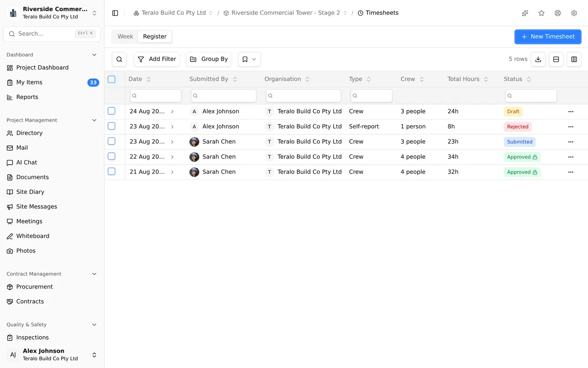The height and width of the screenshot is (368, 588).
Task: Open row actions for Rejected timesheet
Action: click(571, 127)
